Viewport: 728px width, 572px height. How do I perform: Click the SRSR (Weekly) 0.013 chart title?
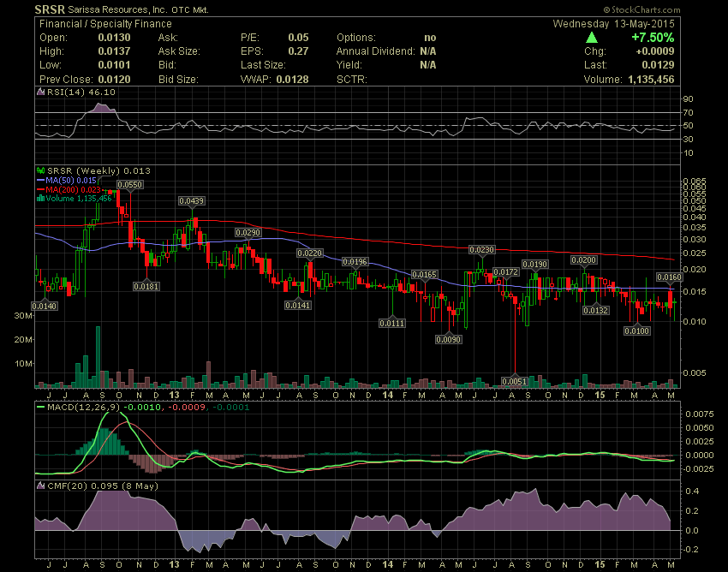98,171
